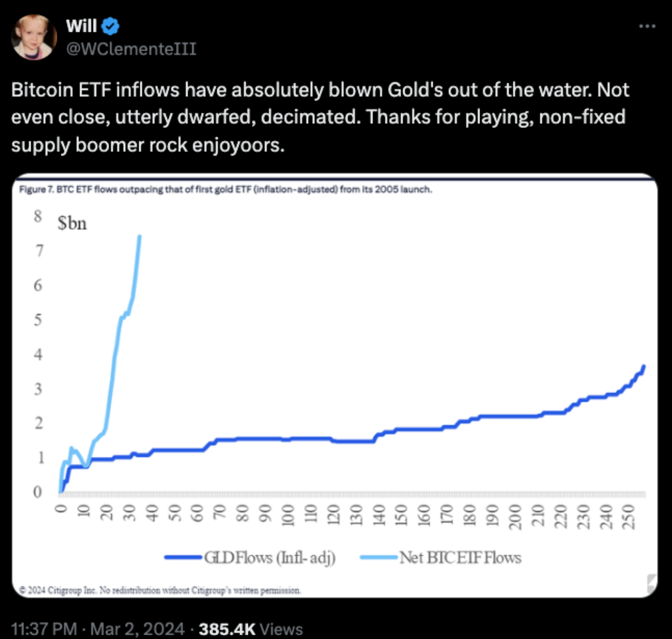Select the tweet text about Bitcoin ETF inflows

pyautogui.click(x=320, y=117)
